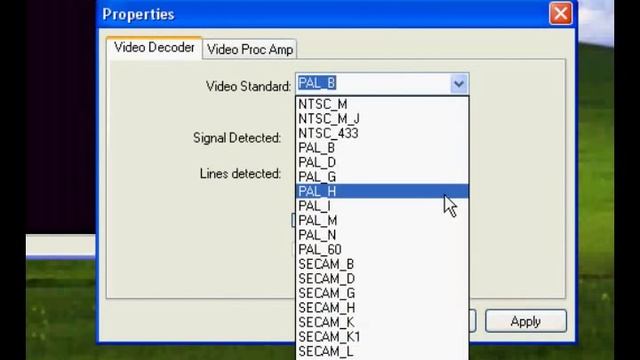Pick the PAL_N option
The width and height of the screenshot is (640, 360).
[x=382, y=235]
